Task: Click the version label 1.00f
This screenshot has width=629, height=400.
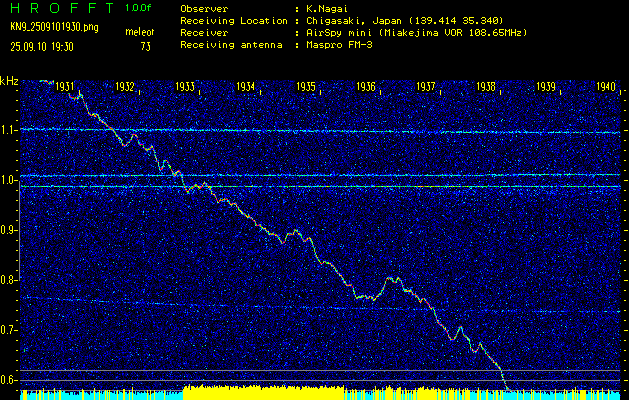Action: [138, 8]
